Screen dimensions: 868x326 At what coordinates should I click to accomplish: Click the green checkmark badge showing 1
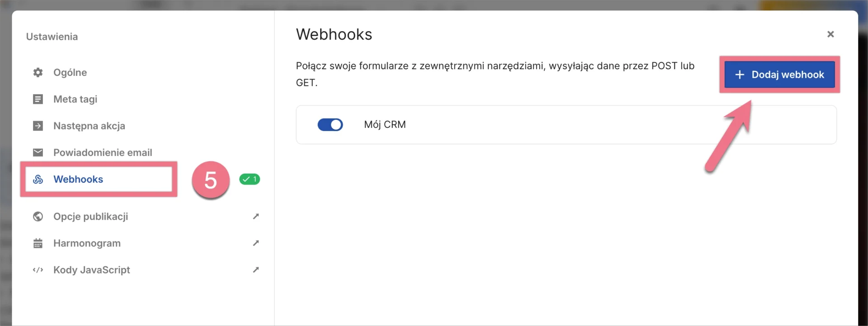[250, 179]
